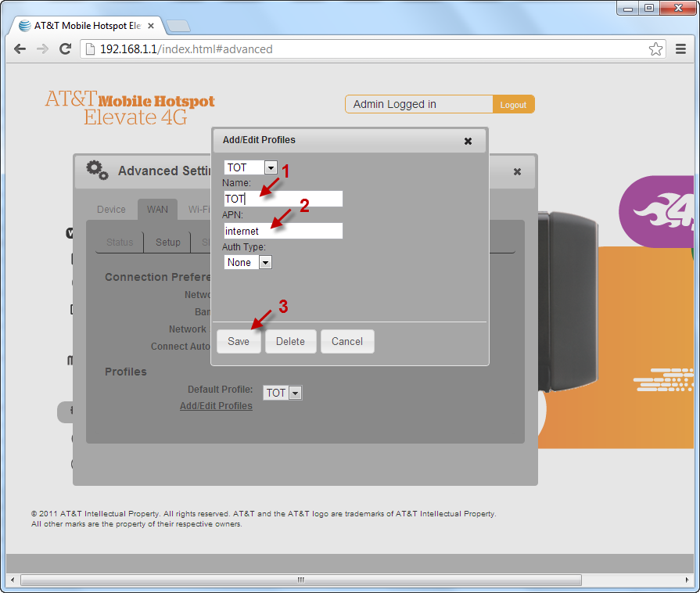The image size is (700, 593).
Task: Minimize the browser window
Action: coord(628,8)
